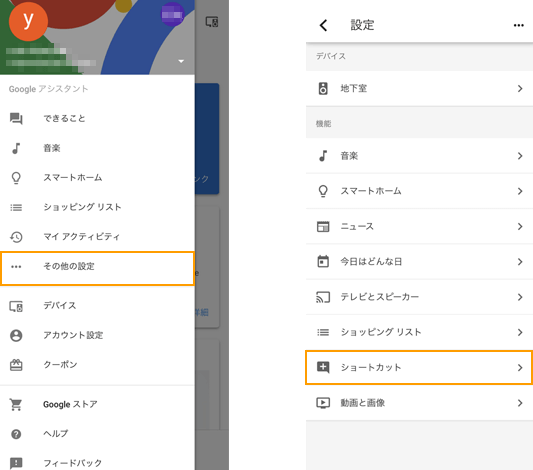Screen dimensions: 533x470
Task: Click the coupon gift icon
Action: click(16, 365)
